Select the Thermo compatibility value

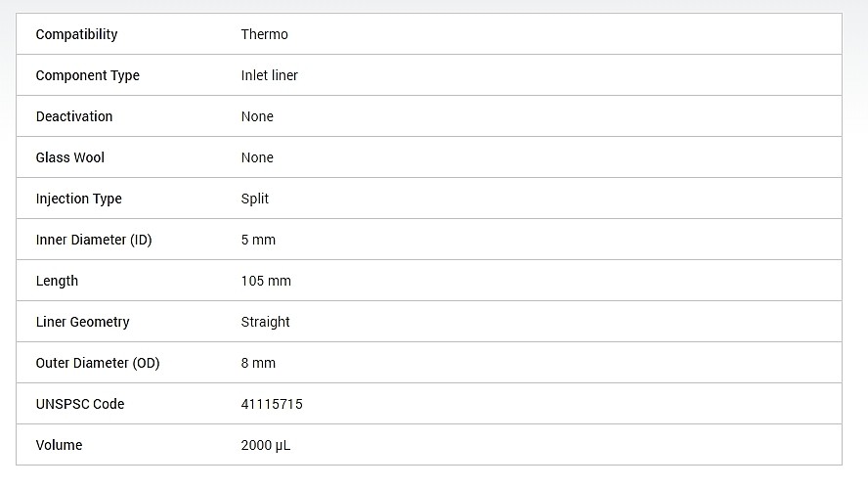[265, 34]
